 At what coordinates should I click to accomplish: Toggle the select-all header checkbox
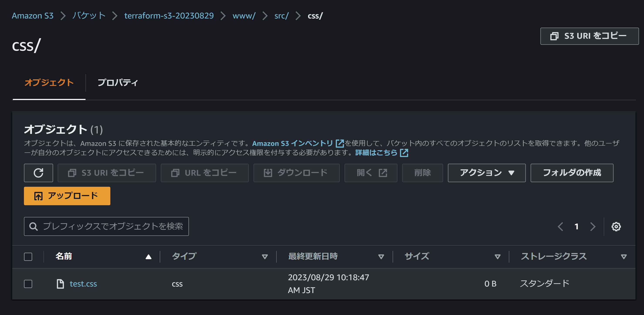[x=28, y=257]
